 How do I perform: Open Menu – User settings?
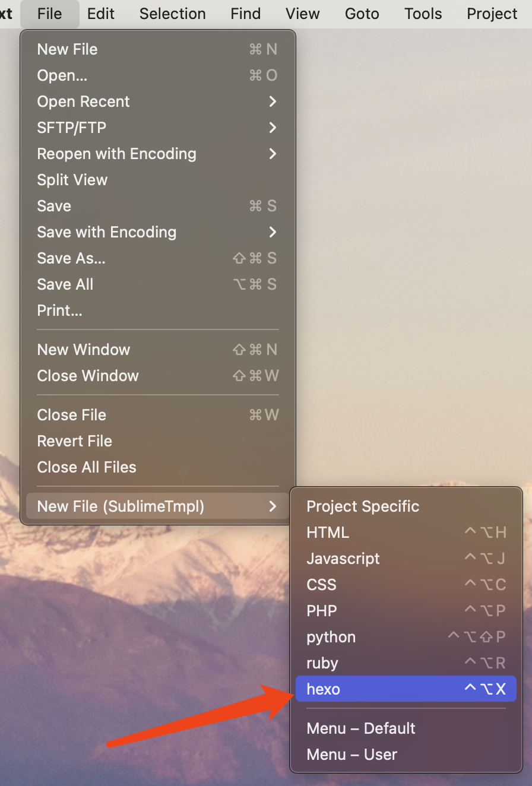(406, 755)
